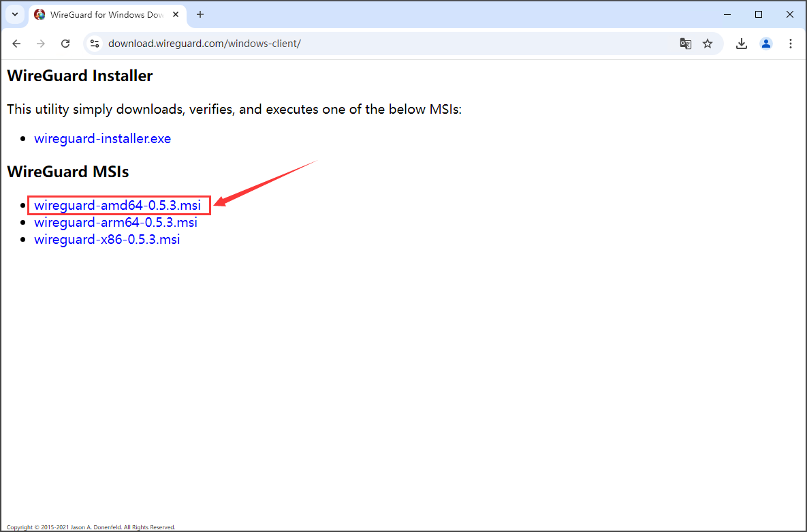Go back to the previous page

(16, 44)
